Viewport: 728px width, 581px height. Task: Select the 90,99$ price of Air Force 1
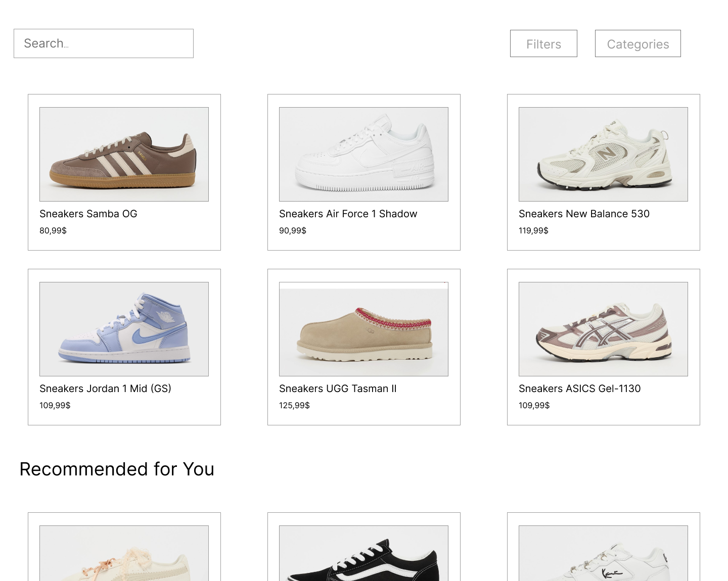293,230
